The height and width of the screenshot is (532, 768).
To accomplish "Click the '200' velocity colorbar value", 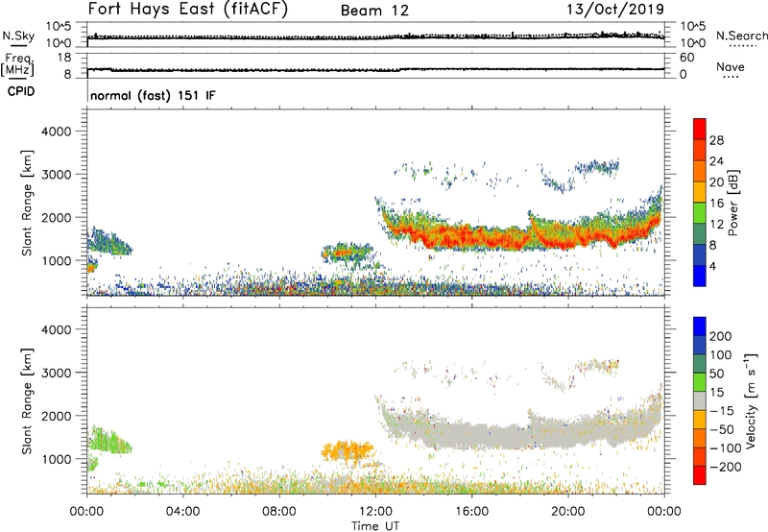I will click(x=721, y=336).
